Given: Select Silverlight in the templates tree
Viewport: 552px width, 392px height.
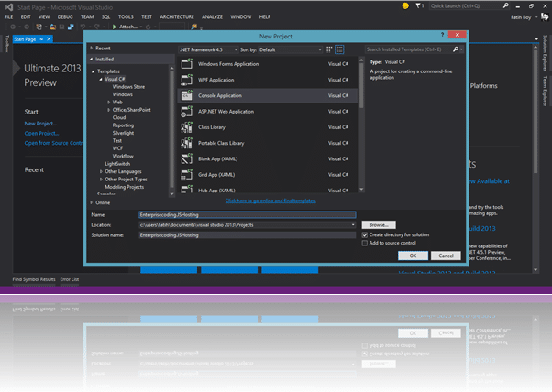Looking at the screenshot, I should pyautogui.click(x=123, y=133).
